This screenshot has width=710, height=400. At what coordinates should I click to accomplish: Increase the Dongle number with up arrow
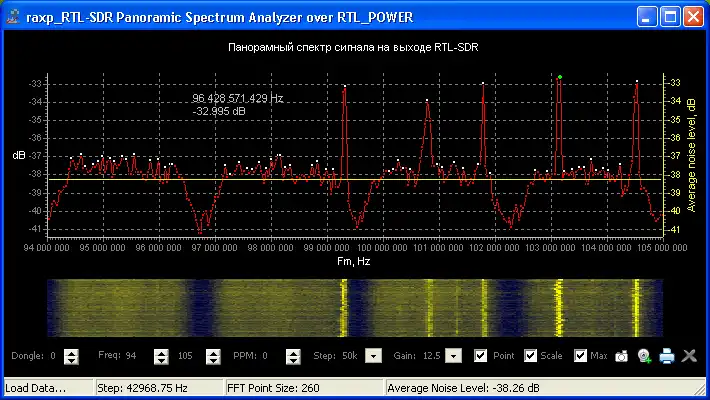71,352
